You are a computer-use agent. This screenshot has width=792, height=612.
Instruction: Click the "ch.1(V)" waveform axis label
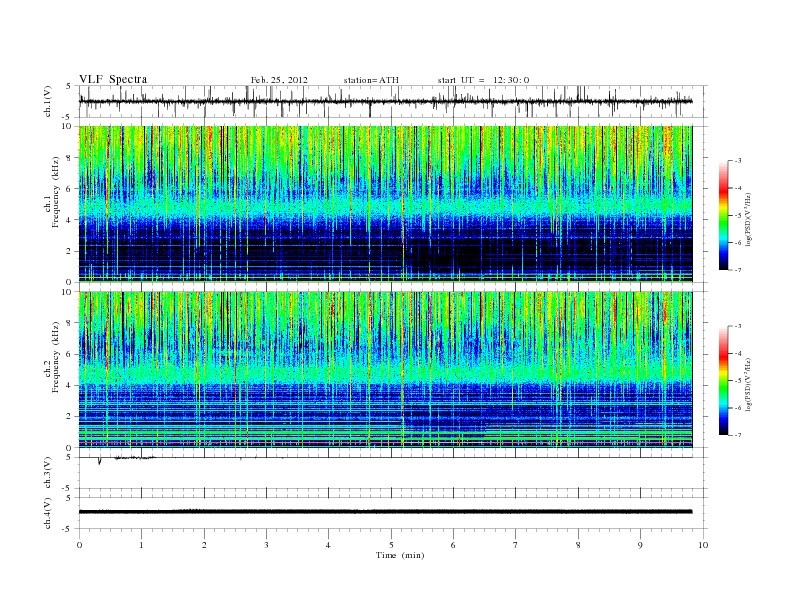pyautogui.click(x=47, y=101)
